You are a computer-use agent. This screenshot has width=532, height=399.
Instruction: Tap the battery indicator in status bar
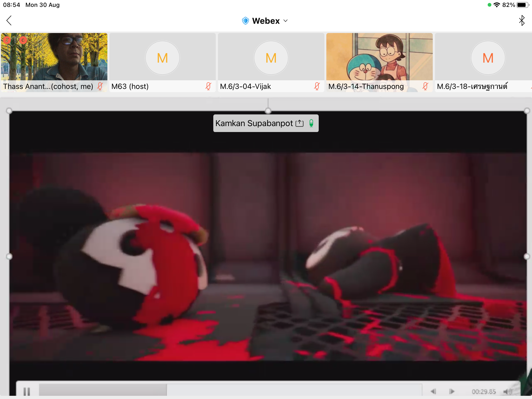(523, 5)
